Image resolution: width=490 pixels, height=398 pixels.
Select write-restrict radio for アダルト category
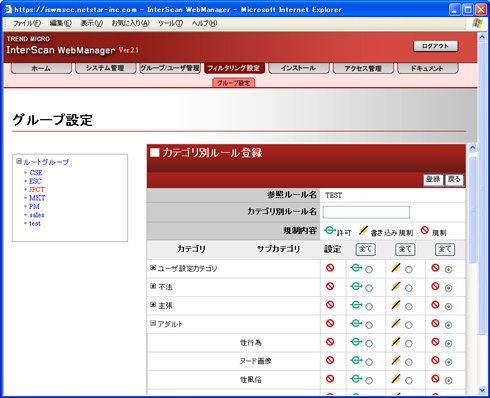click(x=409, y=325)
